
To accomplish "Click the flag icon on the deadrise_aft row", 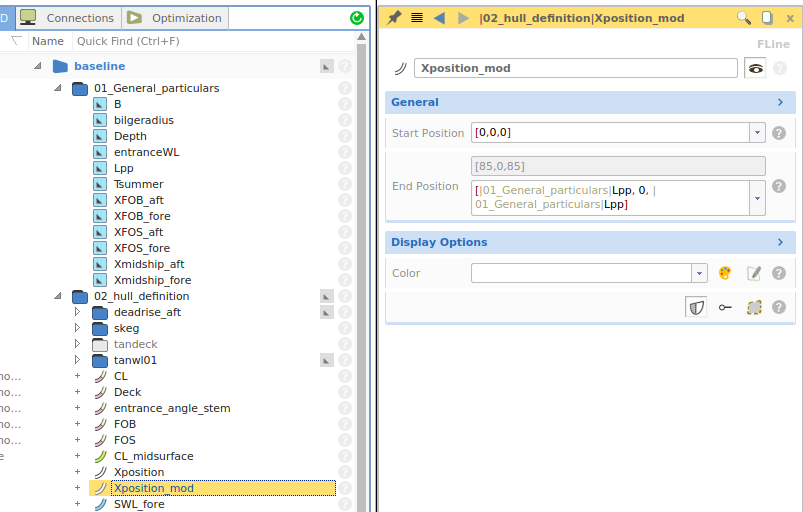I will (x=327, y=312).
